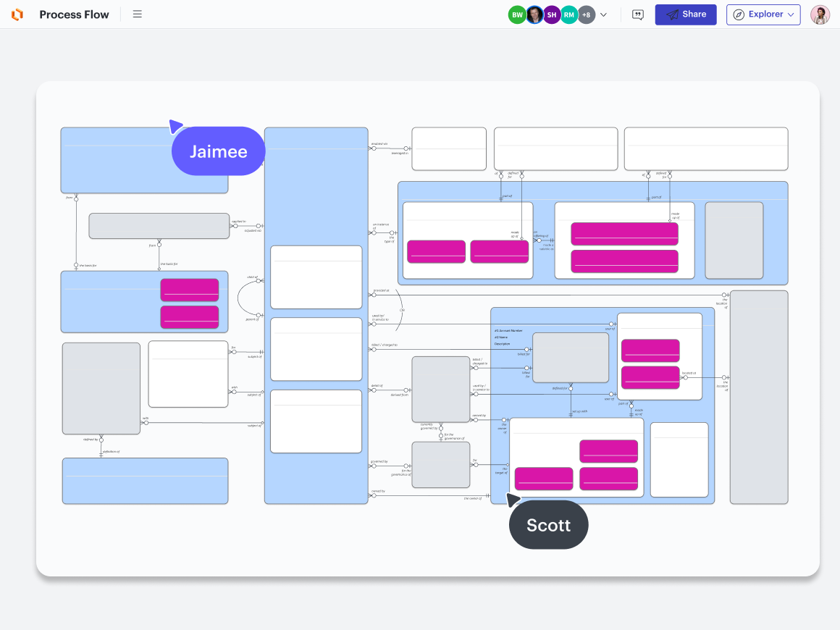The height and width of the screenshot is (630, 840).
Task: Click the Jaimee cursor label
Action: coord(219,151)
